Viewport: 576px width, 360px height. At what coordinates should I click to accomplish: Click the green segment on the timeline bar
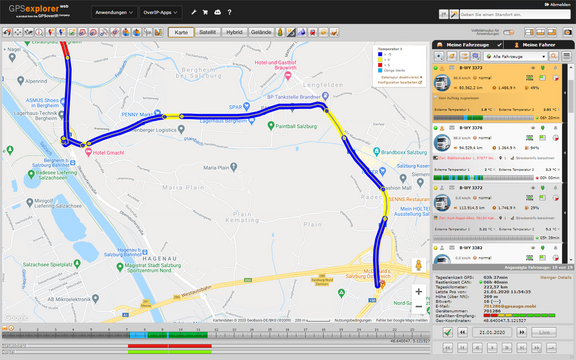tap(187, 335)
